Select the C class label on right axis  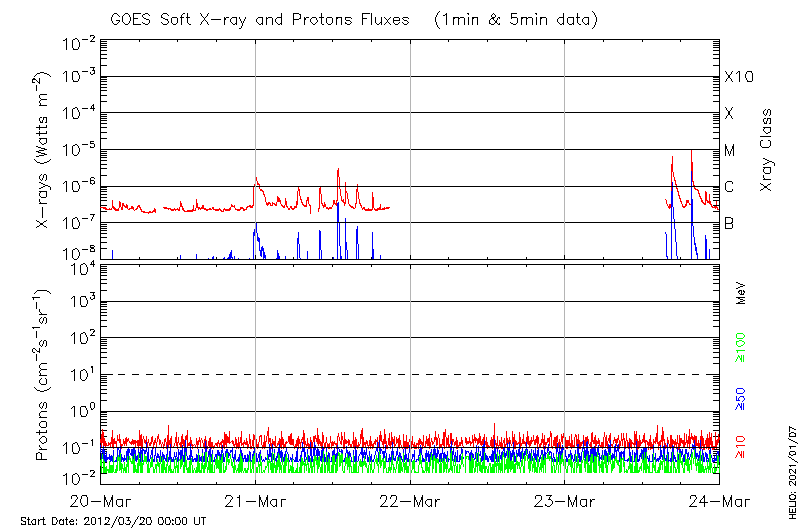click(729, 187)
